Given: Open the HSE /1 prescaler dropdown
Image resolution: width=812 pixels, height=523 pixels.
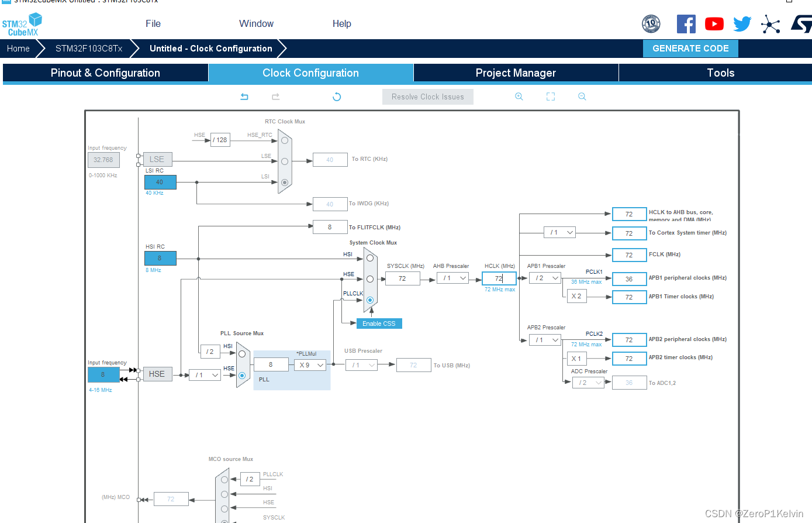Looking at the screenshot, I should pyautogui.click(x=205, y=375).
